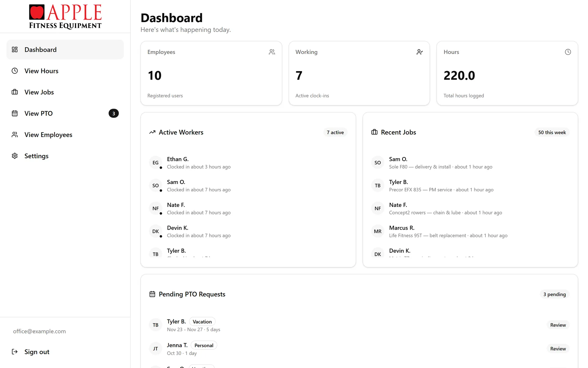Open Settings from sidebar
Viewport: 588px width, 368px height.
65,156
